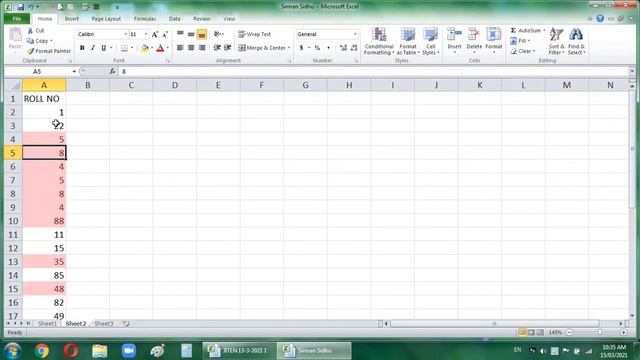The height and width of the screenshot is (360, 640).
Task: Open the Orientation text angle icon
Action: [x=218, y=34]
